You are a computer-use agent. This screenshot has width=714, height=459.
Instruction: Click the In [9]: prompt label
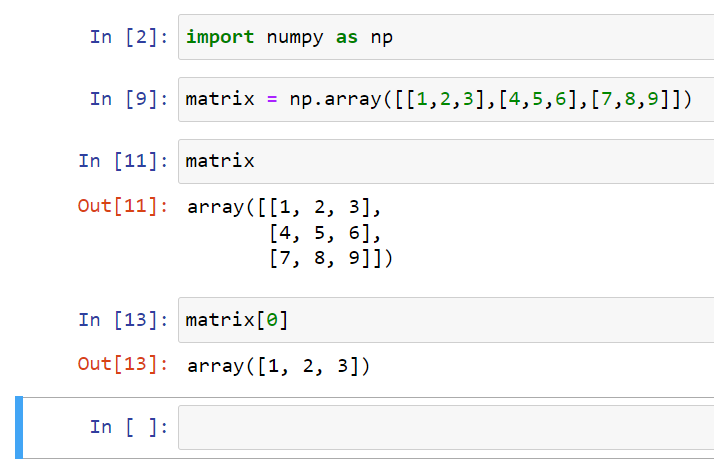pos(129,99)
